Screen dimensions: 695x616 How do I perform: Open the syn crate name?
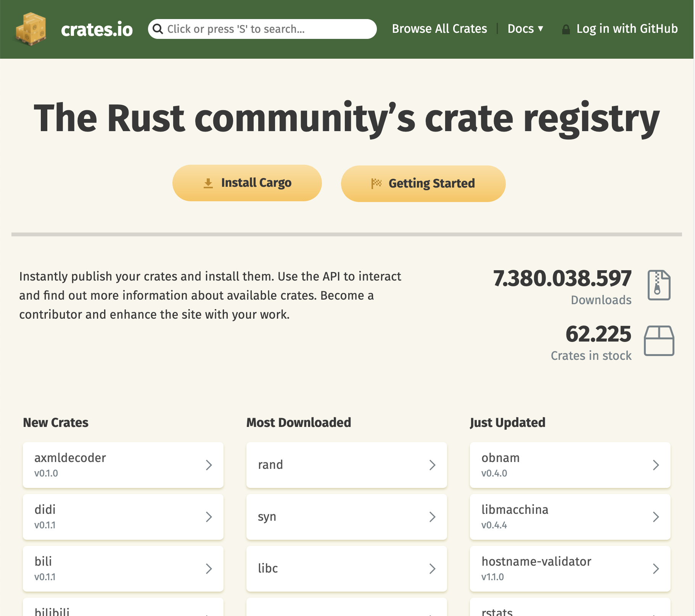pyautogui.click(x=267, y=517)
